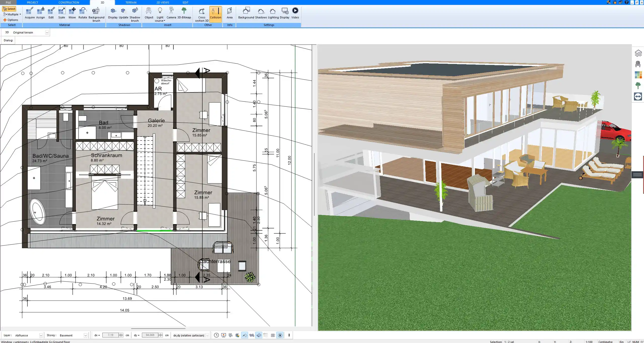This screenshot has height=343, width=644.
Task: Click the Options button
Action: coord(11,20)
